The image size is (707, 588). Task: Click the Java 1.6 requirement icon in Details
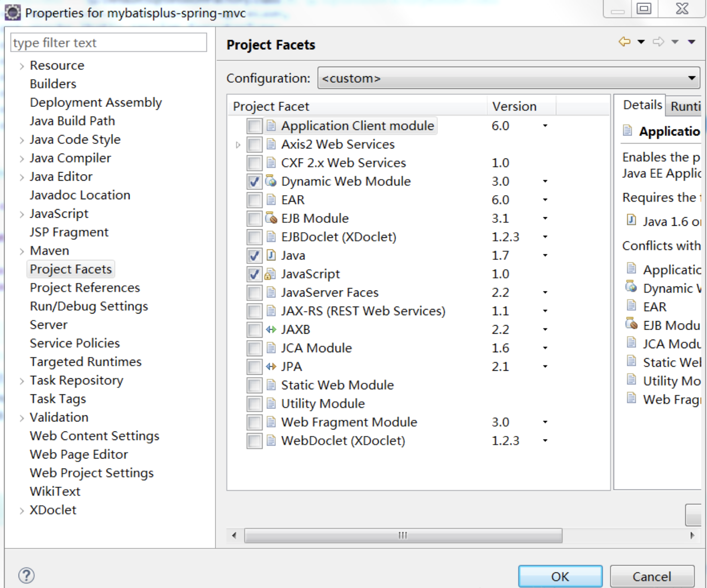pos(632,220)
